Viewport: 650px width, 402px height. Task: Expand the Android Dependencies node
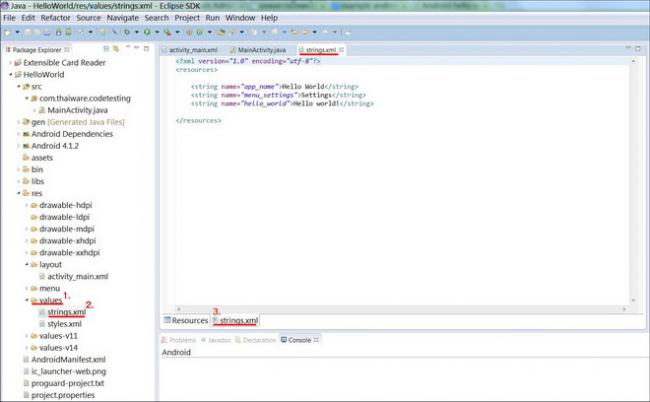(19, 134)
